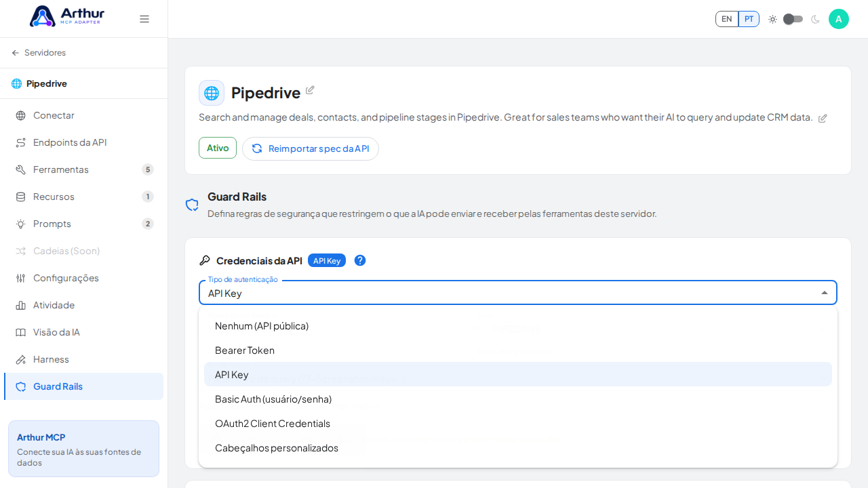Open the Harness section
Screen dimensions: 868x488
pyautogui.click(x=83, y=359)
